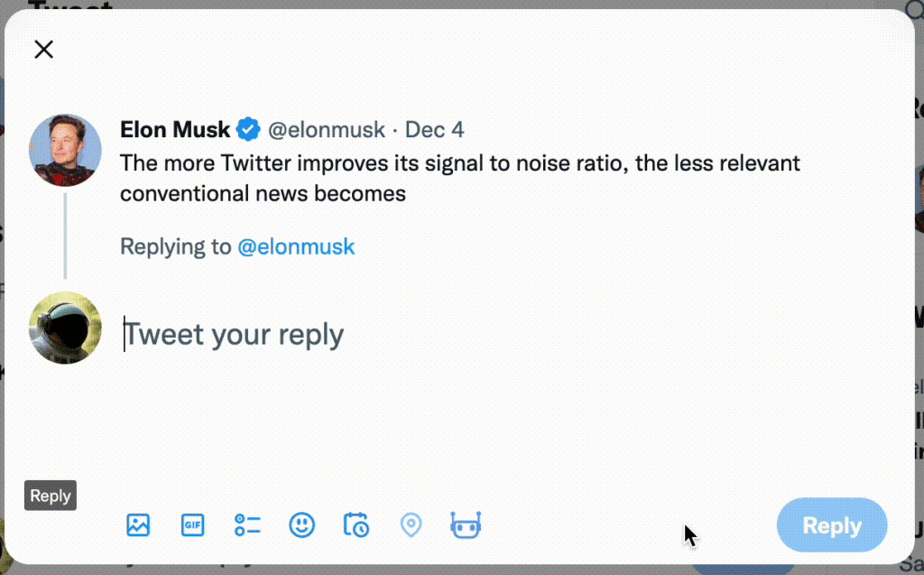This screenshot has height=575, width=924.
Task: Click the tweet text about signal to noise
Action: click(460, 179)
